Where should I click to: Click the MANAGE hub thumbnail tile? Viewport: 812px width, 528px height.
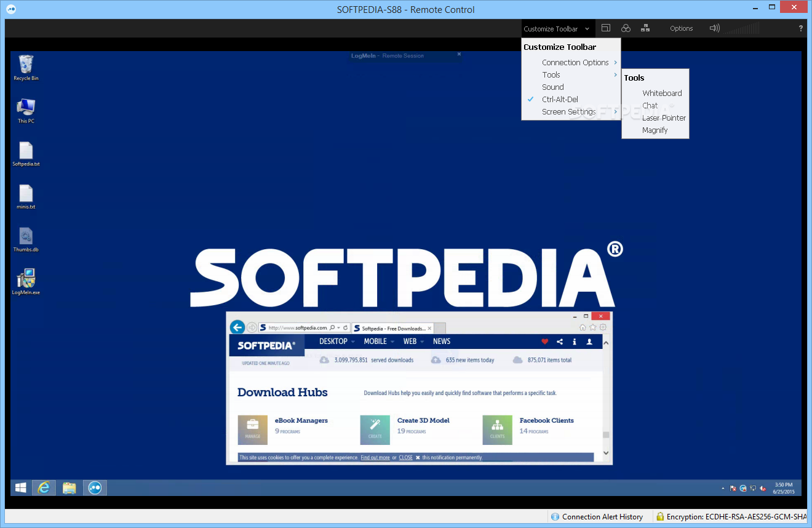click(x=253, y=430)
